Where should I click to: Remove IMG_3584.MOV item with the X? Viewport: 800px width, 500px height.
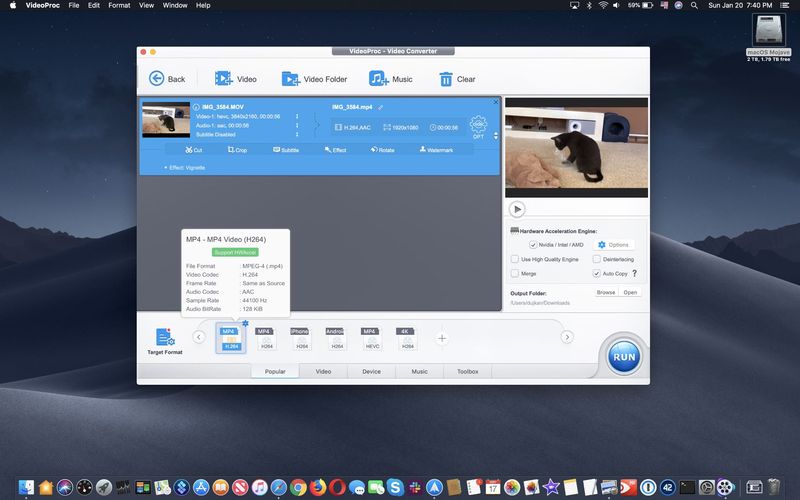coord(495,102)
